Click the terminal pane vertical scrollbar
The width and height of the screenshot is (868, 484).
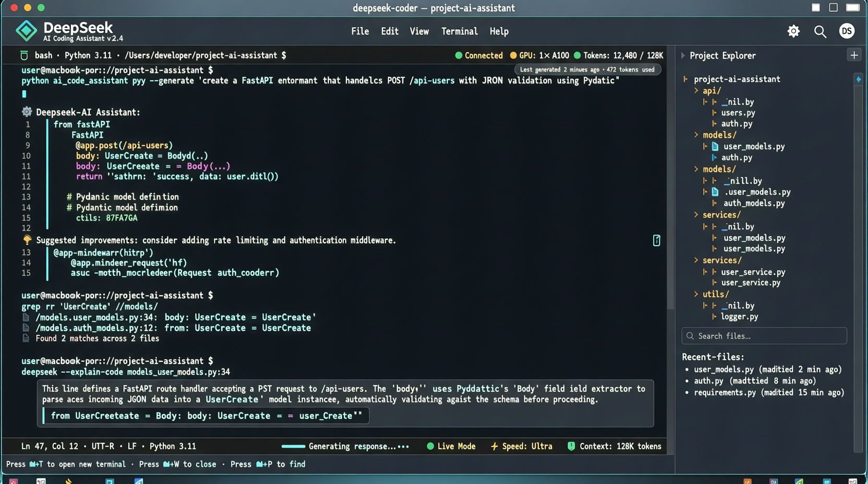(671, 188)
